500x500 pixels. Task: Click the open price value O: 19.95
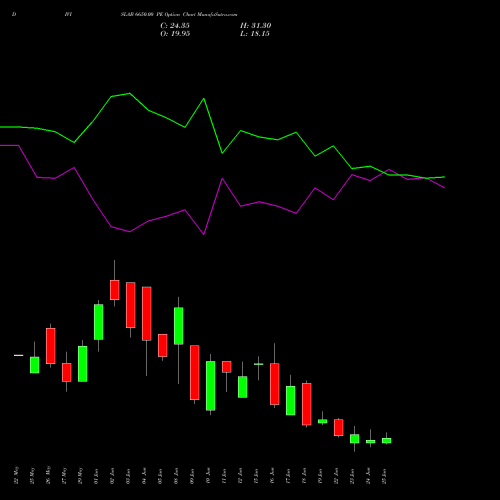click(175, 34)
